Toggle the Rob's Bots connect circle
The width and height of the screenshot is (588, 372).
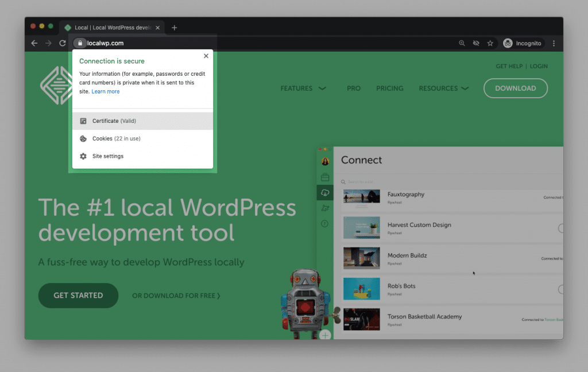[x=560, y=289]
